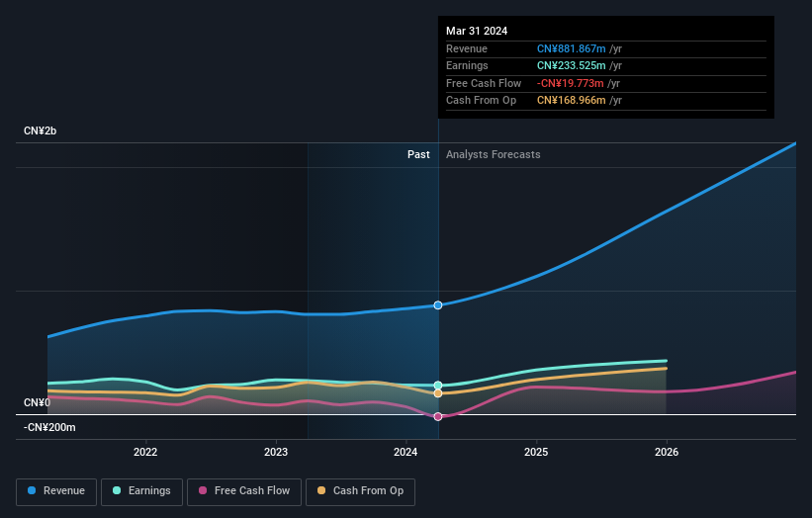Click the Cash From Op label in tooltip
The height and width of the screenshot is (518, 812).
[481, 101]
